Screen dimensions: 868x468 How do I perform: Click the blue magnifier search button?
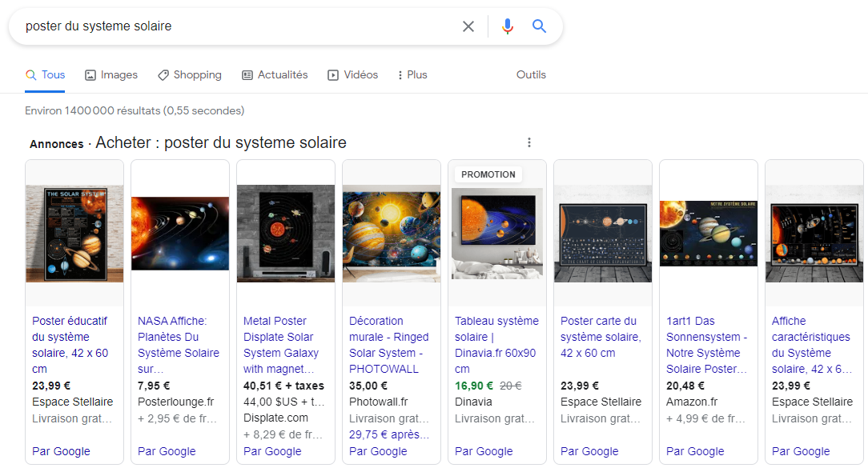pos(540,26)
